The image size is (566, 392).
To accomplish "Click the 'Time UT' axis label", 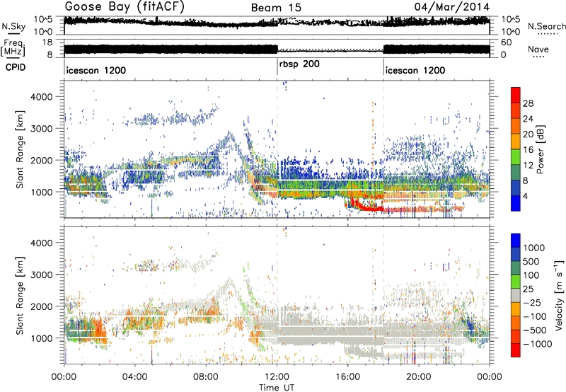I will 277,388.
